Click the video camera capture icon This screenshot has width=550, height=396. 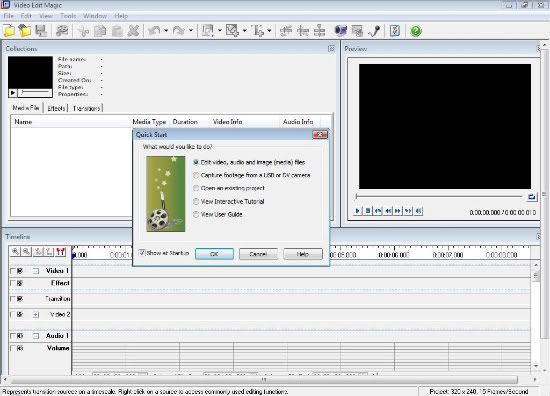click(x=340, y=31)
